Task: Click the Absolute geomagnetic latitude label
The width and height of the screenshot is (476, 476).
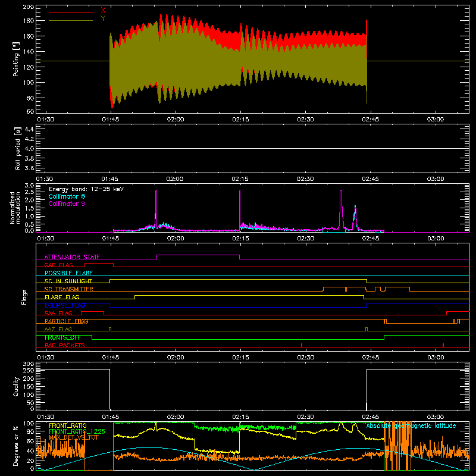Action: (411, 425)
